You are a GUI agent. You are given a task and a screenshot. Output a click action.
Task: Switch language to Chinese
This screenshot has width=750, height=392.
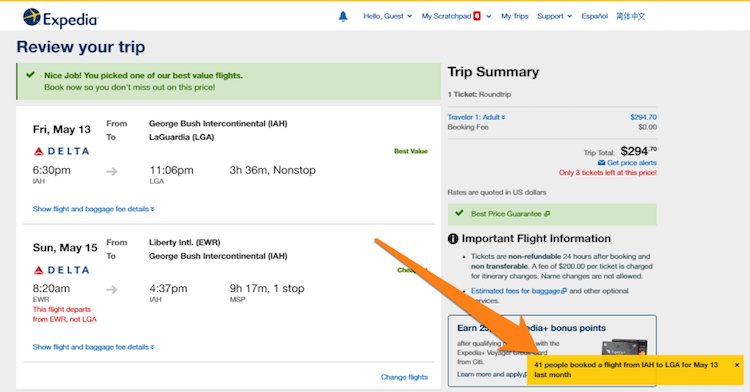click(630, 16)
